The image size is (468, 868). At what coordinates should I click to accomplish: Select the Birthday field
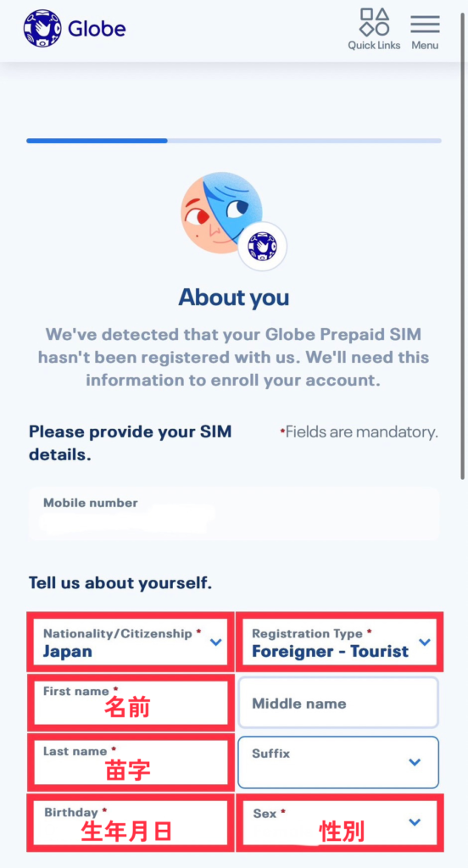coord(130,822)
